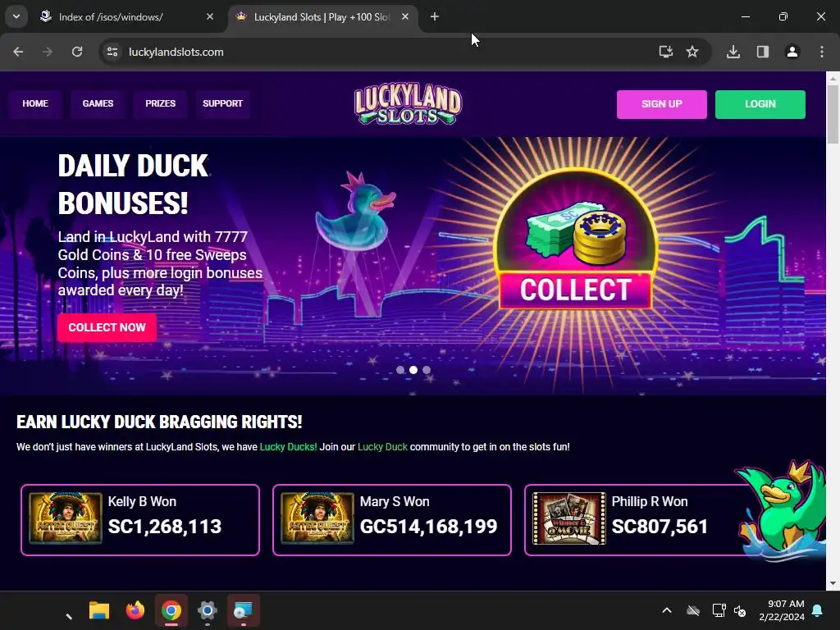Focus the luckylandslots.com address bar
Screen dimensions: 840x630
click(375, 52)
